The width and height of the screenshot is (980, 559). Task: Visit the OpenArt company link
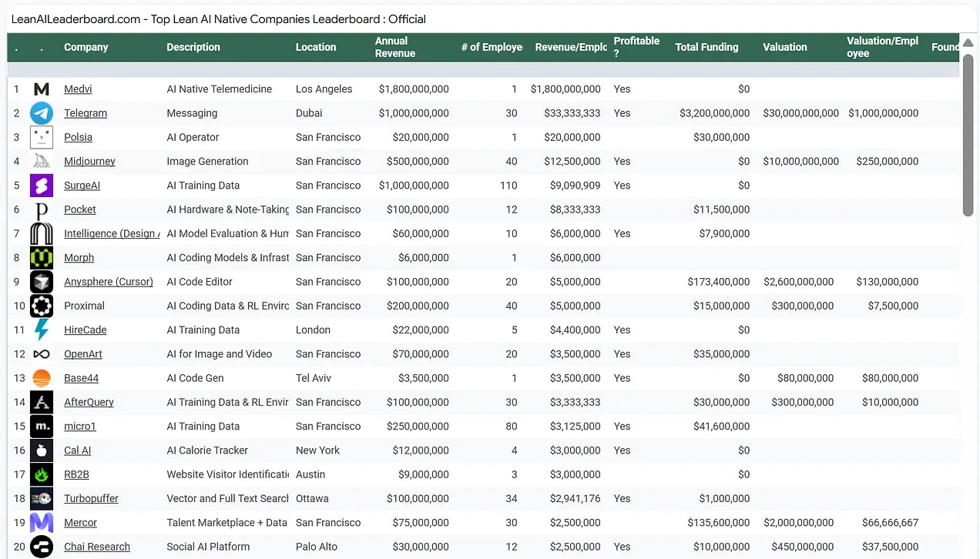83,354
